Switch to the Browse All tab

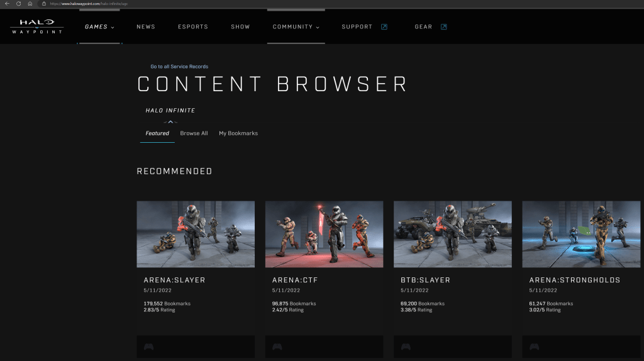[194, 133]
